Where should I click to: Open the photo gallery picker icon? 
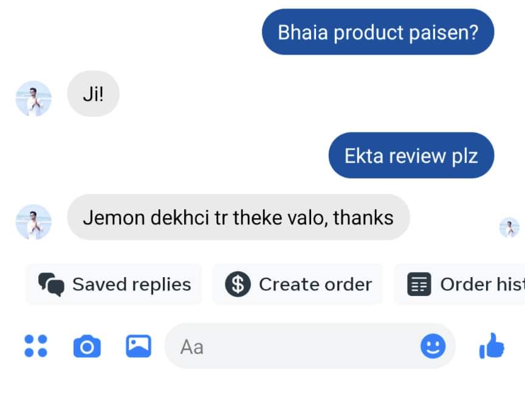139,346
